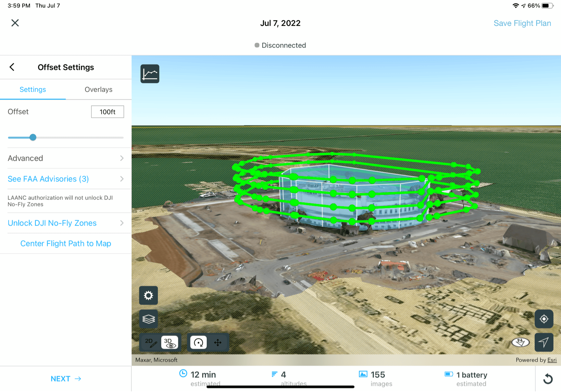Switch to the Overlays tab
The width and height of the screenshot is (561, 392).
coord(98,90)
